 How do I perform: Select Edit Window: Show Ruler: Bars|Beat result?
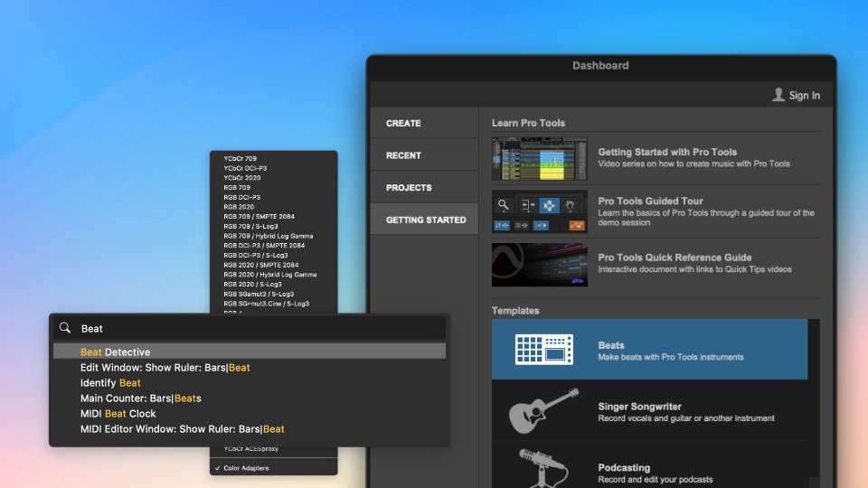[250, 368]
